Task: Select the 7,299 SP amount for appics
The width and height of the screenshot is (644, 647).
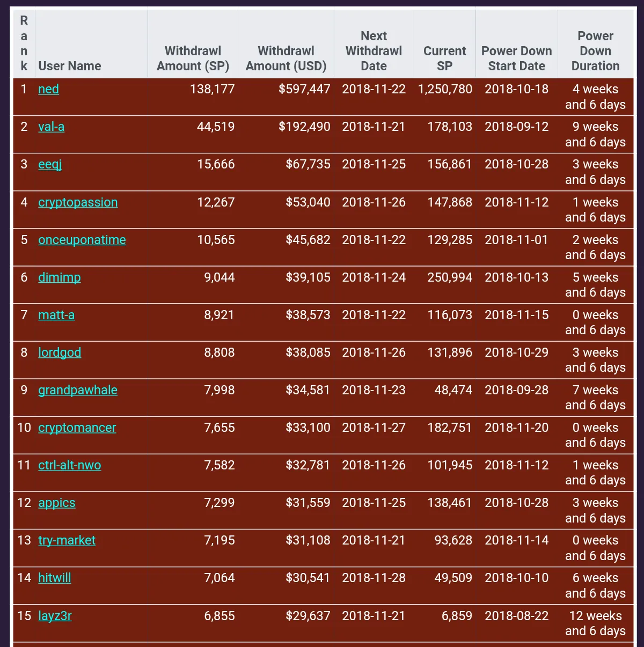Action: point(219,503)
